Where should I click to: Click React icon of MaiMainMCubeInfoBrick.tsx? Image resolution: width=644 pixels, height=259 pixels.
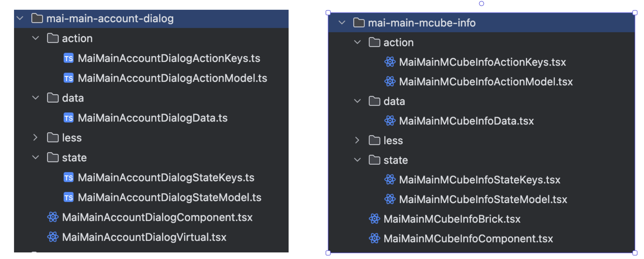375,219
